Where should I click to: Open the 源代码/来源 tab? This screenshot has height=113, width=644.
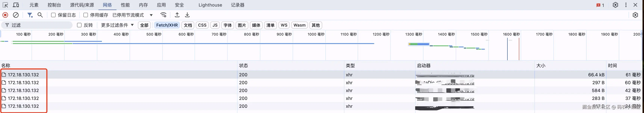[x=82, y=5]
